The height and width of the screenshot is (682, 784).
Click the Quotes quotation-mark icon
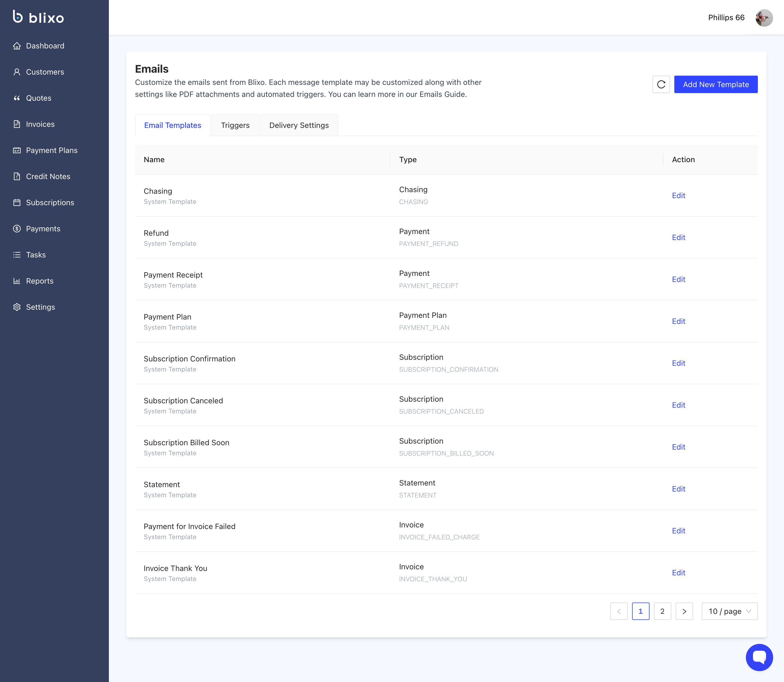coord(17,98)
